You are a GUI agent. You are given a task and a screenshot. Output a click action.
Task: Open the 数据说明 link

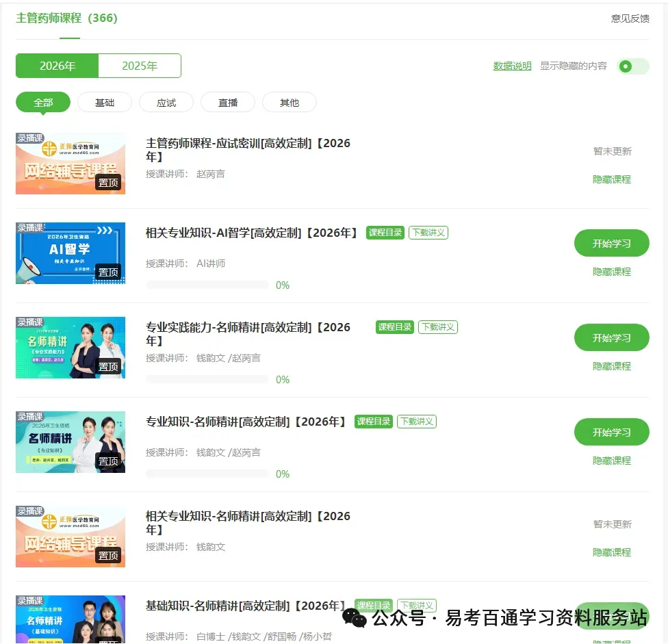[512, 66]
